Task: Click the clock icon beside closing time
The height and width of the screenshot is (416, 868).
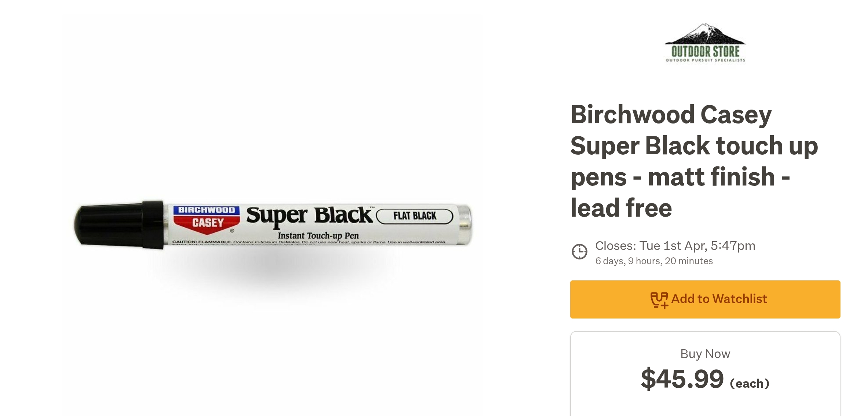Action: pyautogui.click(x=579, y=252)
